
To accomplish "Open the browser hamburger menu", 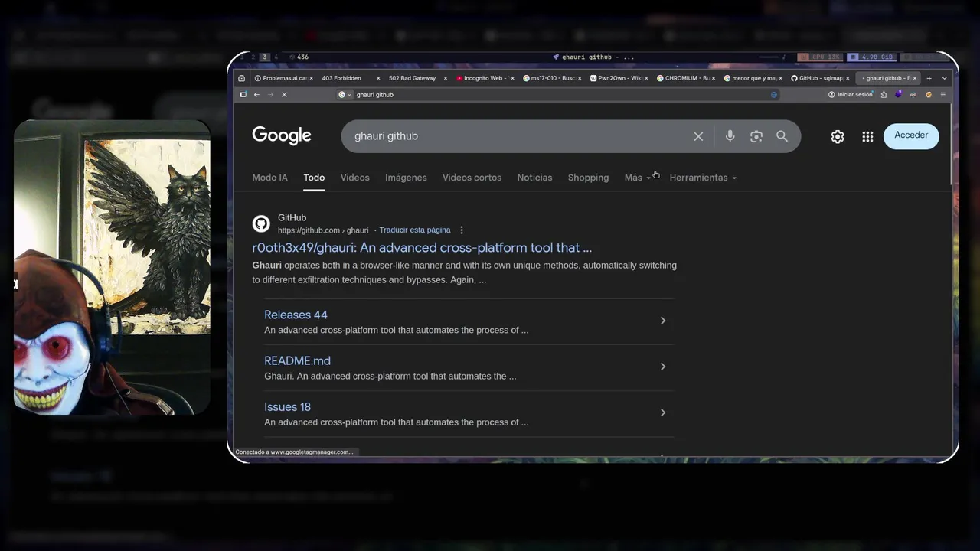I will [x=942, y=95].
